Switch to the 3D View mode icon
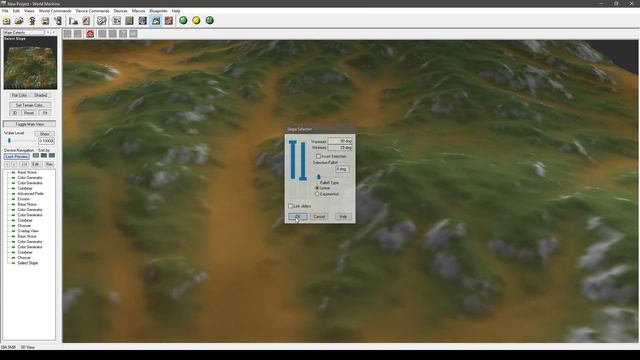Screen dimensions: 640x360 tap(156, 21)
